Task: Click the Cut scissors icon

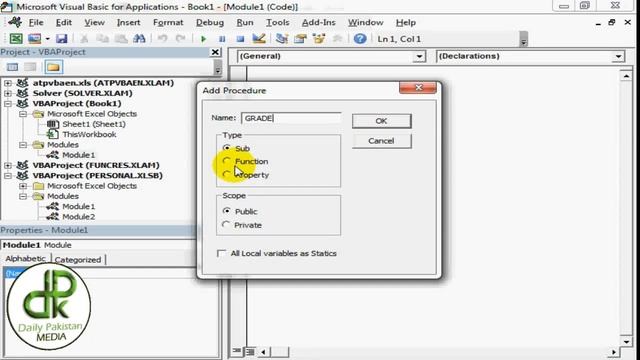Action: click(x=84, y=39)
